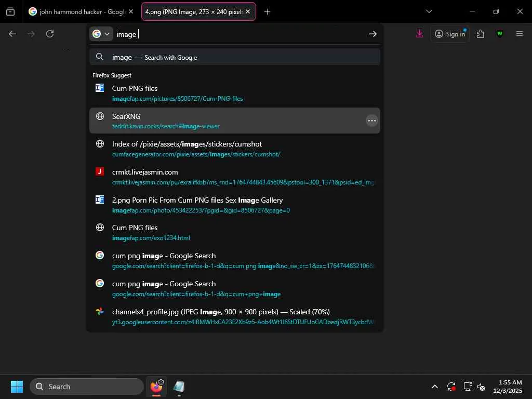Open the SearXNG suggestion
This screenshot has width=532, height=399.
(x=235, y=121)
